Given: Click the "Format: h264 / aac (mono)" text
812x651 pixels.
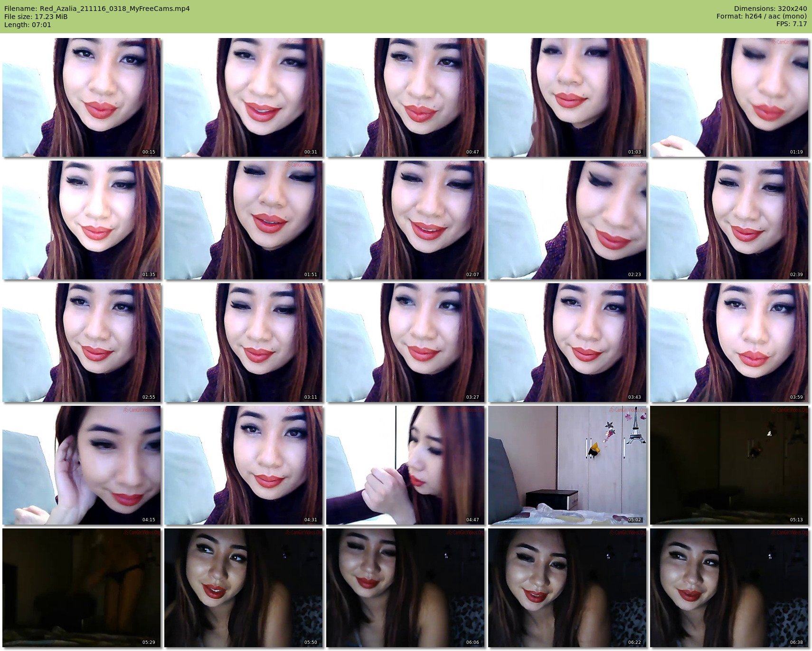Looking at the screenshot, I should [762, 17].
